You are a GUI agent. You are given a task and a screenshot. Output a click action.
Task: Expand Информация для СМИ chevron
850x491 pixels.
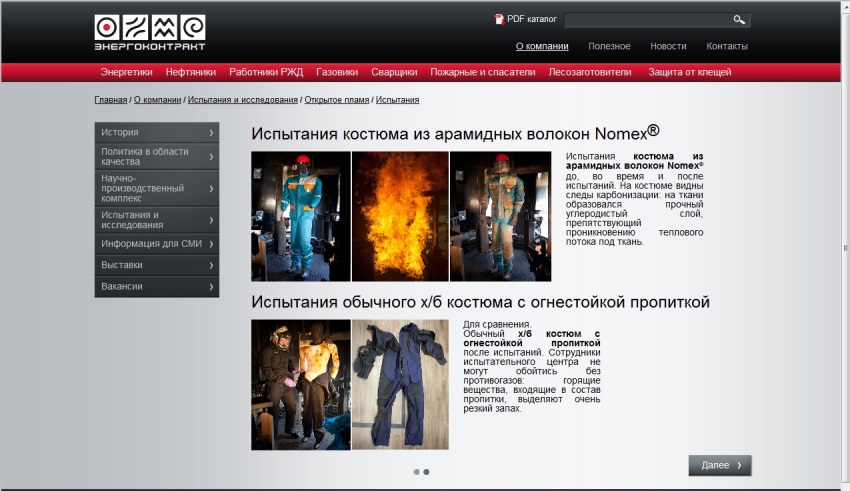tap(211, 244)
